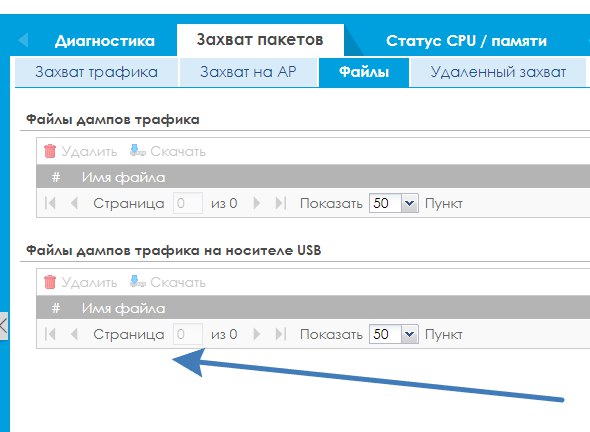
Task: Click the red trash icon in USB dump files section
Action: (x=50, y=282)
